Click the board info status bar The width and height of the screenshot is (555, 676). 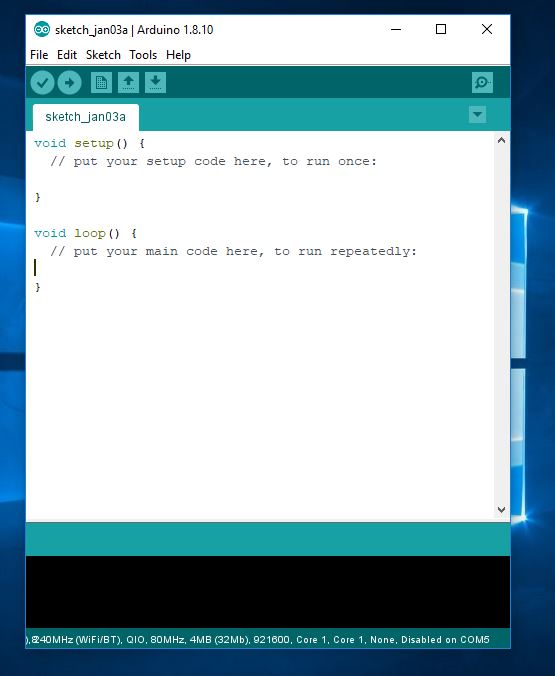268,639
